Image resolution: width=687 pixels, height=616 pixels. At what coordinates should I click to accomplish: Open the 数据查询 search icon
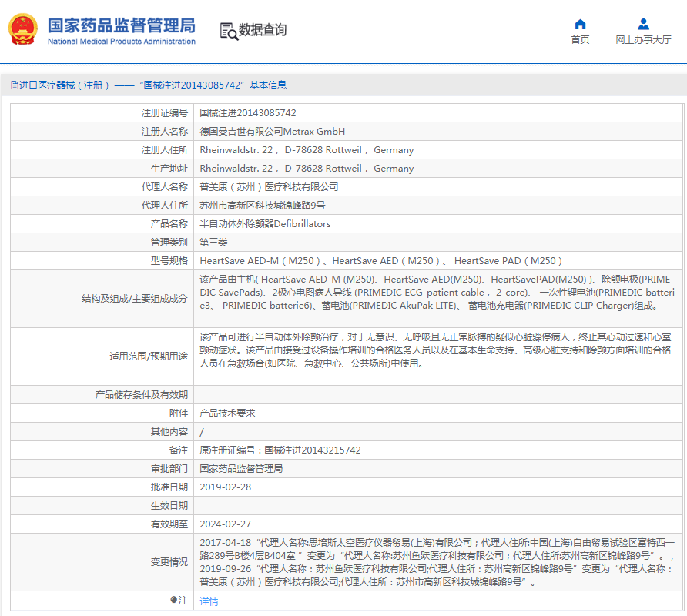click(x=229, y=31)
